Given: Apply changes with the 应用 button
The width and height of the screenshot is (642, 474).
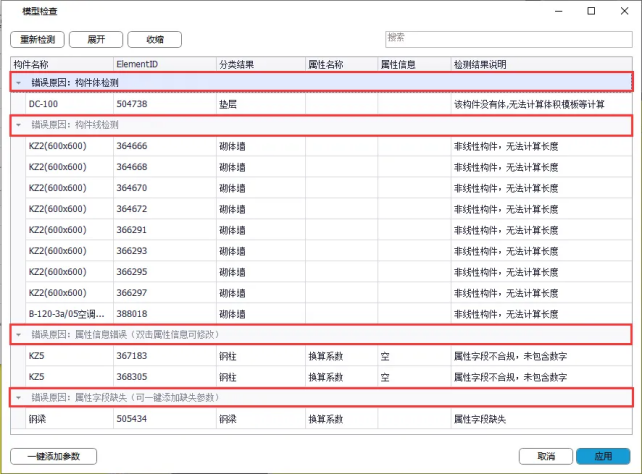Looking at the screenshot, I should pyautogui.click(x=603, y=456).
